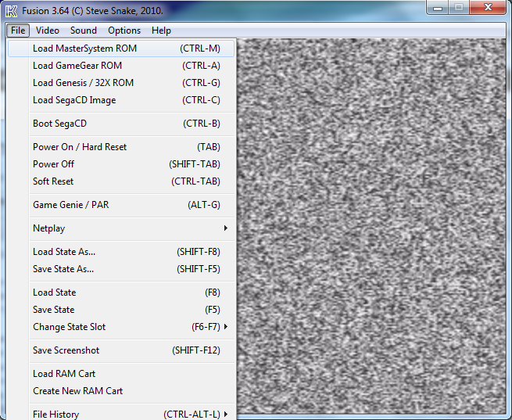Open the Sound menu
This screenshot has height=420, width=512.
pyautogui.click(x=84, y=31)
